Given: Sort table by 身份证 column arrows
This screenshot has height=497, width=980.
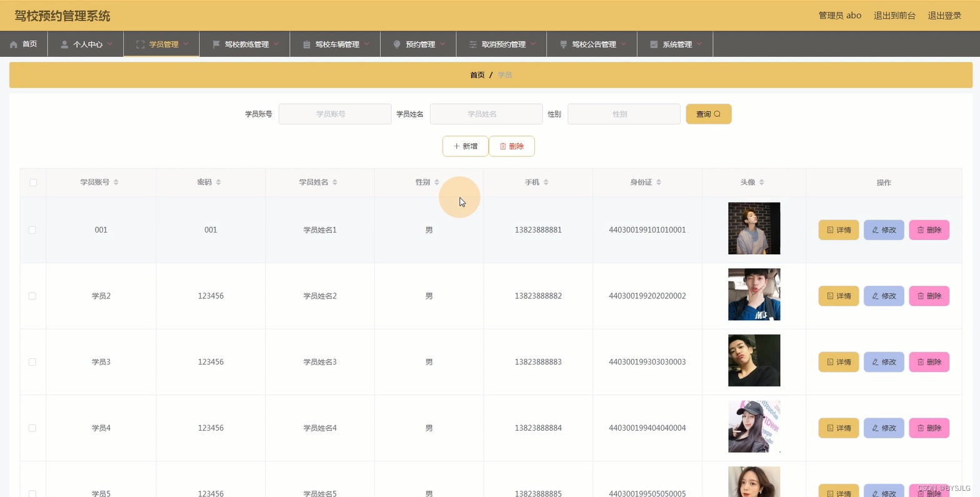Looking at the screenshot, I should [659, 182].
